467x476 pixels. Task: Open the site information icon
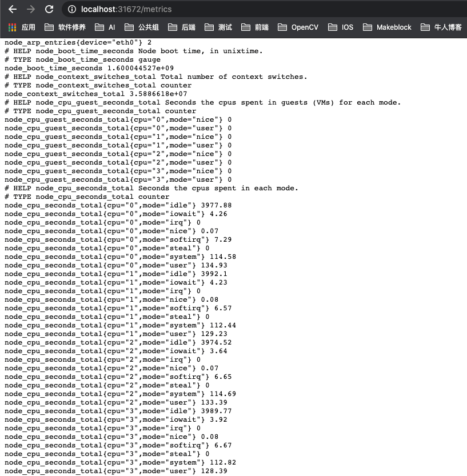coord(72,9)
